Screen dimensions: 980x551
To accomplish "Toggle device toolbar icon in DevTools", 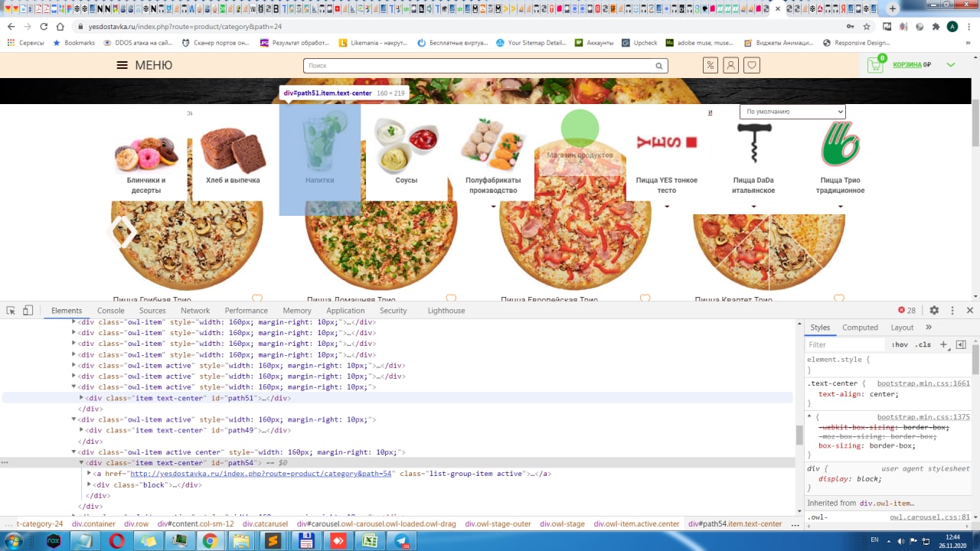I will pyautogui.click(x=28, y=311).
